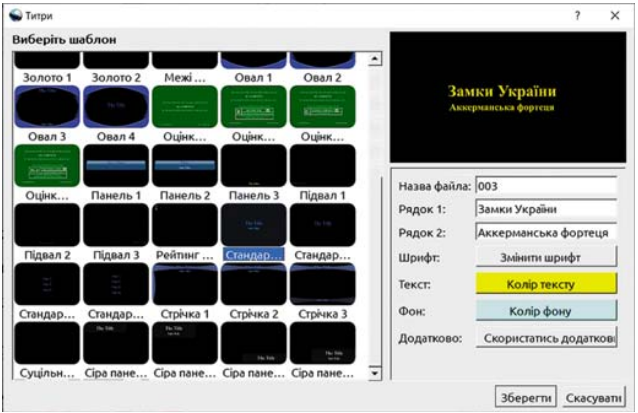Image resolution: width=638 pixels, height=413 pixels.
Task: Cancel the dialog with Скасувати
Action: coord(594,396)
